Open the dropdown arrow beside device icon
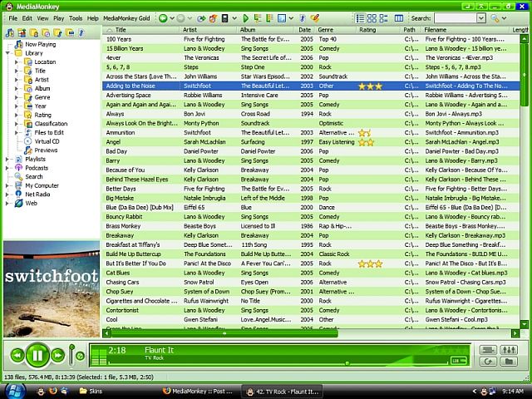The width and height of the screenshot is (532, 399). tap(234, 18)
